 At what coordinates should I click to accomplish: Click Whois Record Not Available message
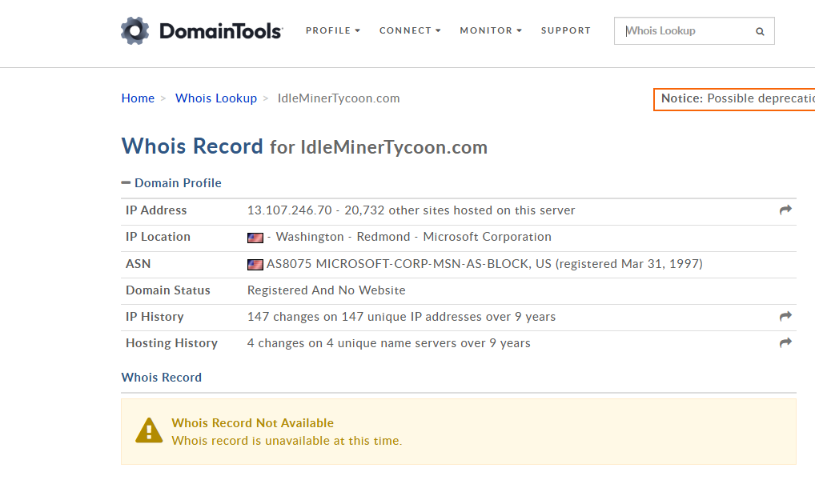point(253,423)
